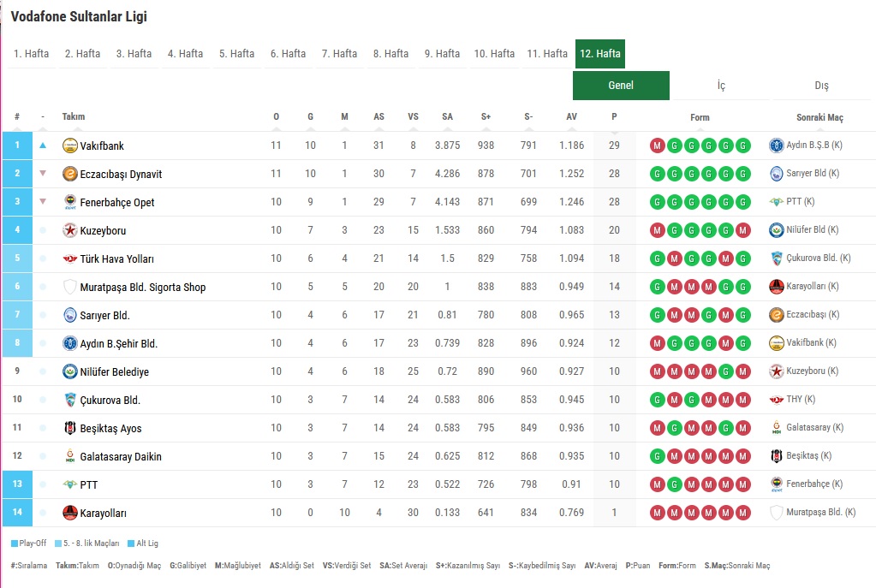Open the Türk Hava Yolları team link
This screenshot has height=588, width=876.
(116, 259)
